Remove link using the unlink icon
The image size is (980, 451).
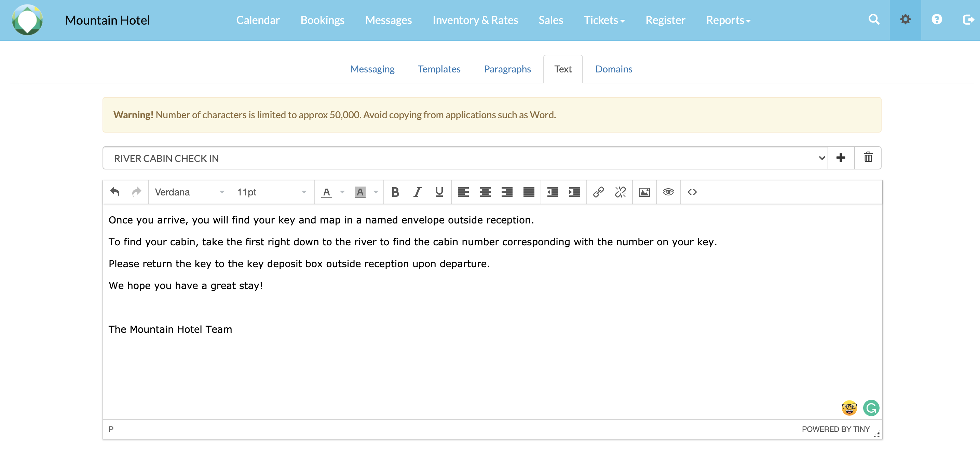[620, 192]
